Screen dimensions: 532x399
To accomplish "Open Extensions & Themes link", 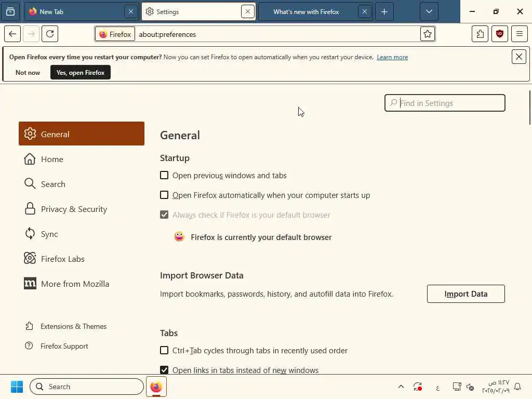I will [66, 326].
